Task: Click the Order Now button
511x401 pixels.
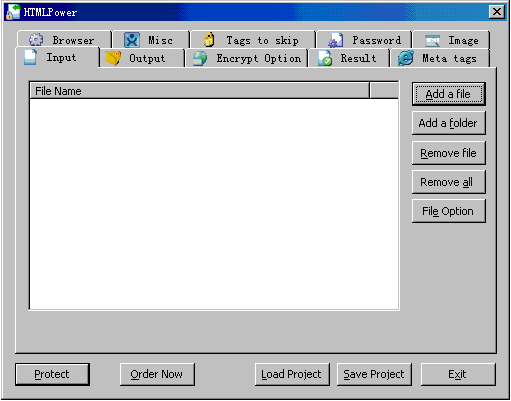Action: (x=157, y=374)
